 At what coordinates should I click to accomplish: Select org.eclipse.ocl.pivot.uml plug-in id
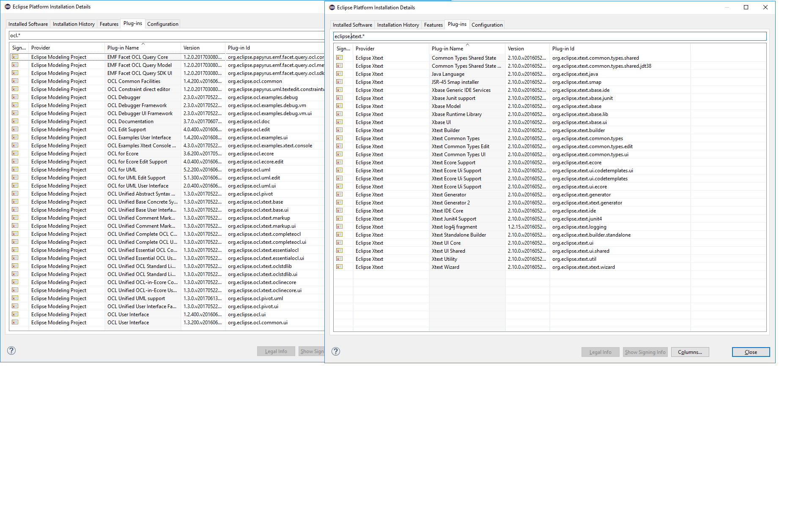[x=255, y=298]
